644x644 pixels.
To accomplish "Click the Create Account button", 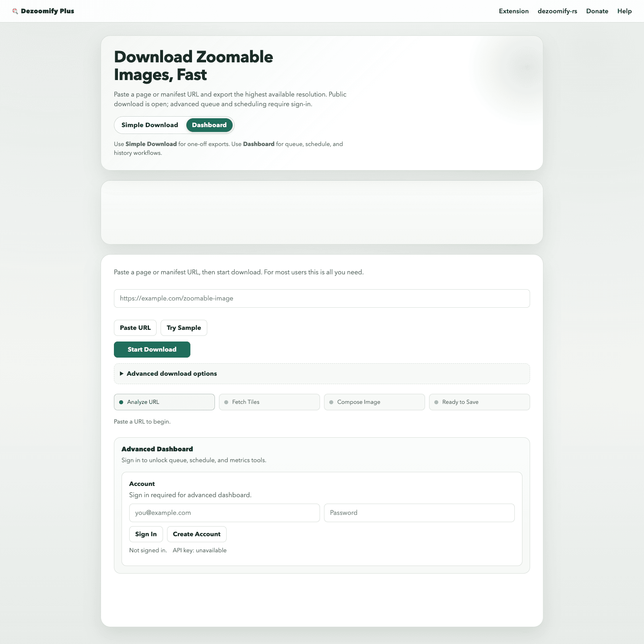I will (197, 534).
